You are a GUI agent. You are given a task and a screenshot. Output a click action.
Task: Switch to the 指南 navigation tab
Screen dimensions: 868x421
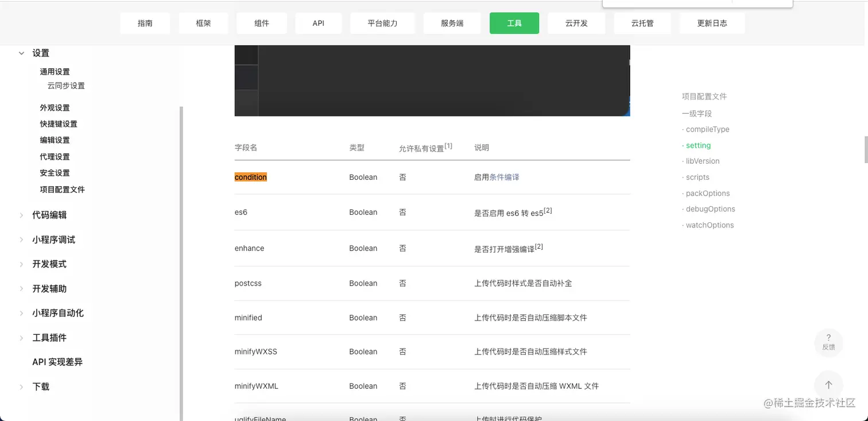145,23
